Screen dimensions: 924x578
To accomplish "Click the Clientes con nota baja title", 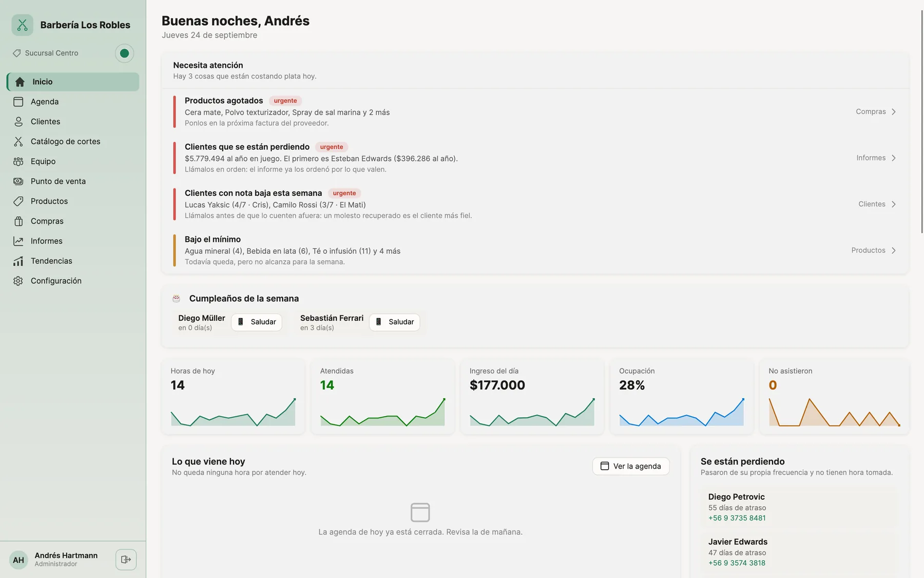I will pyautogui.click(x=253, y=193).
